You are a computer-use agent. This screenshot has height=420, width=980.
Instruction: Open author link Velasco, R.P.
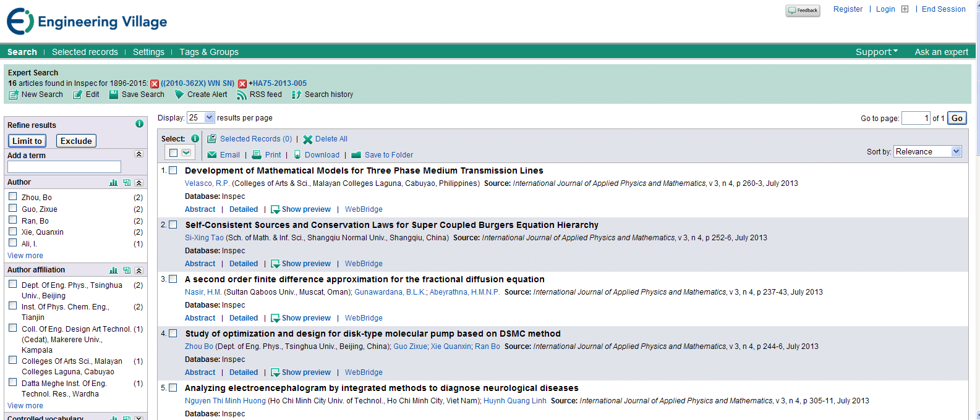[x=207, y=183]
